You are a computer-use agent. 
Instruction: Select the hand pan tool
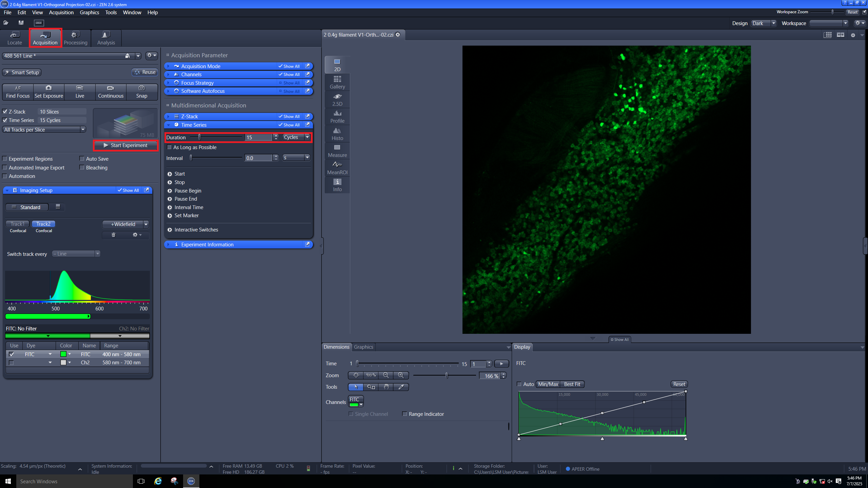[x=386, y=387]
